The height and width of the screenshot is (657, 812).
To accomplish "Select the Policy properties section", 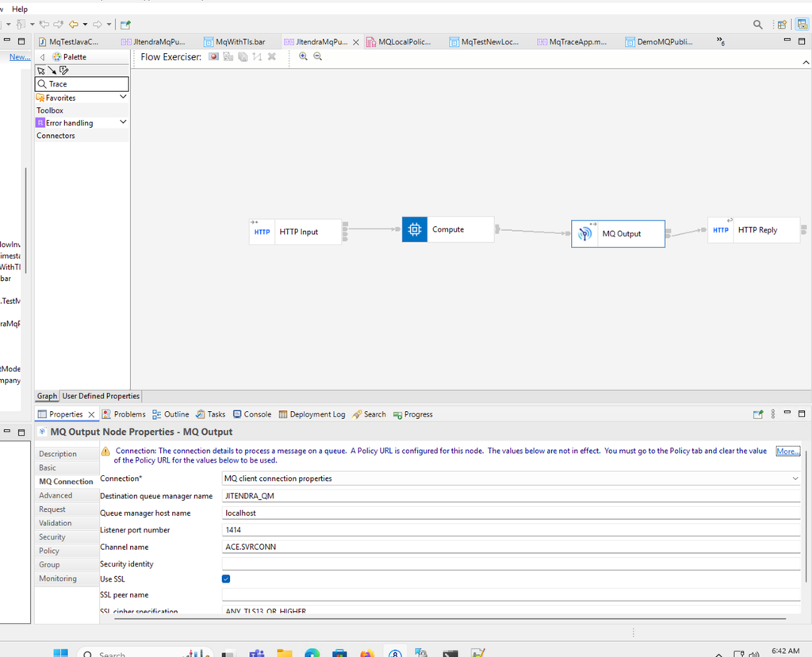I will point(49,551).
